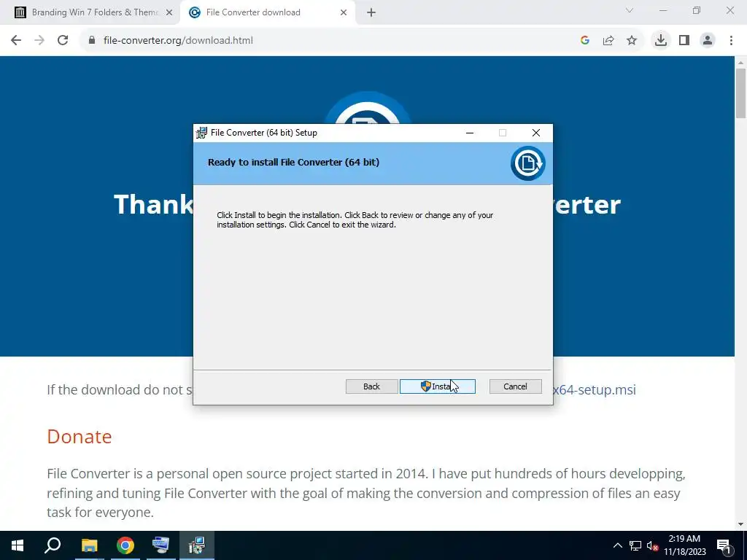Screen dimensions: 747x560
Task: Show hidden system tray icons
Action: coord(617,545)
